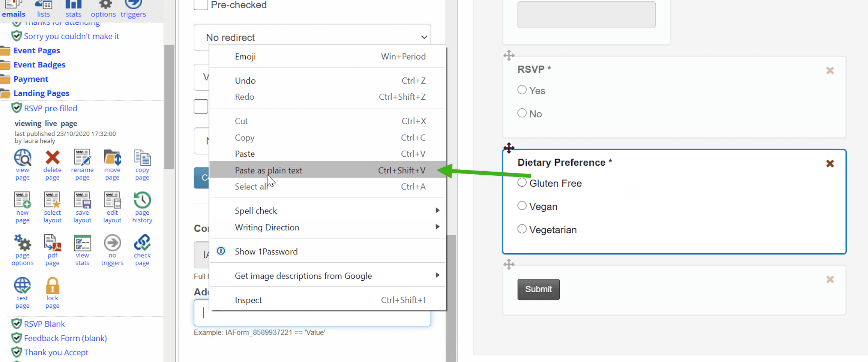The height and width of the screenshot is (362, 868).
Task: Remove the Dietary Preference field
Action: (830, 164)
